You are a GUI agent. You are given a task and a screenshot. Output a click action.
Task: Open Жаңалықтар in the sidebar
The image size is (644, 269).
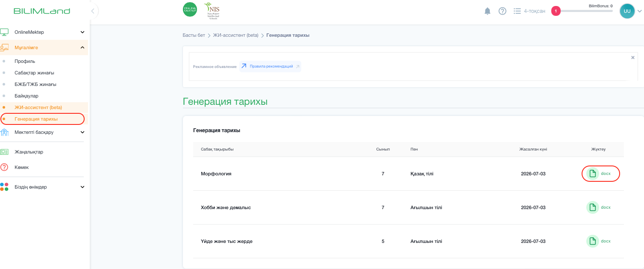point(29,152)
